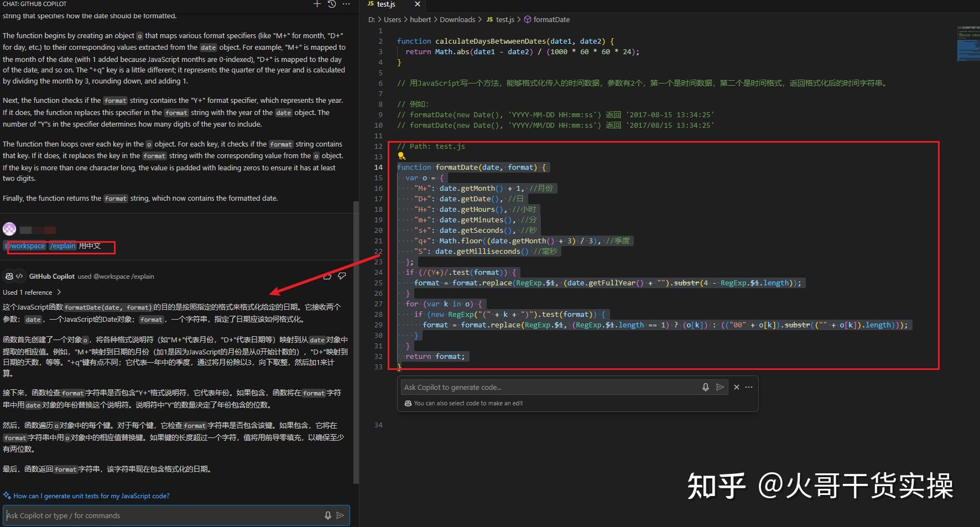Select the /explain chip in chat

(x=63, y=246)
